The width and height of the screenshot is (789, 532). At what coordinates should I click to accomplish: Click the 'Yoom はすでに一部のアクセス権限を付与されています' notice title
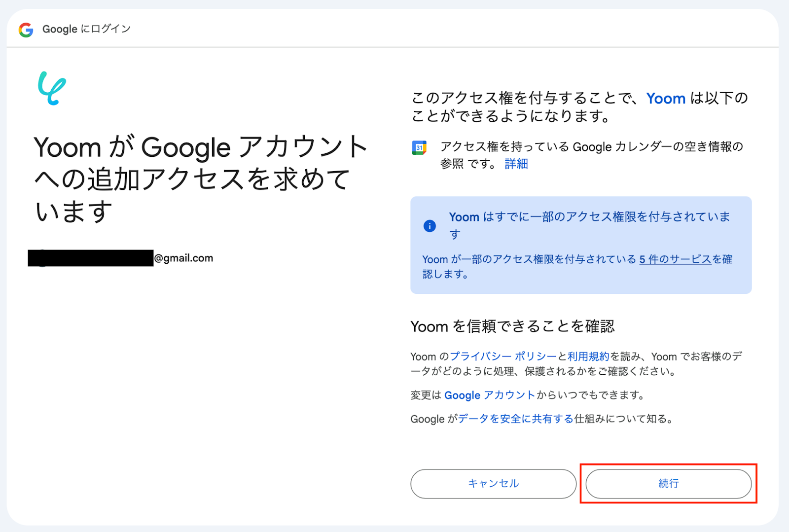click(x=590, y=225)
